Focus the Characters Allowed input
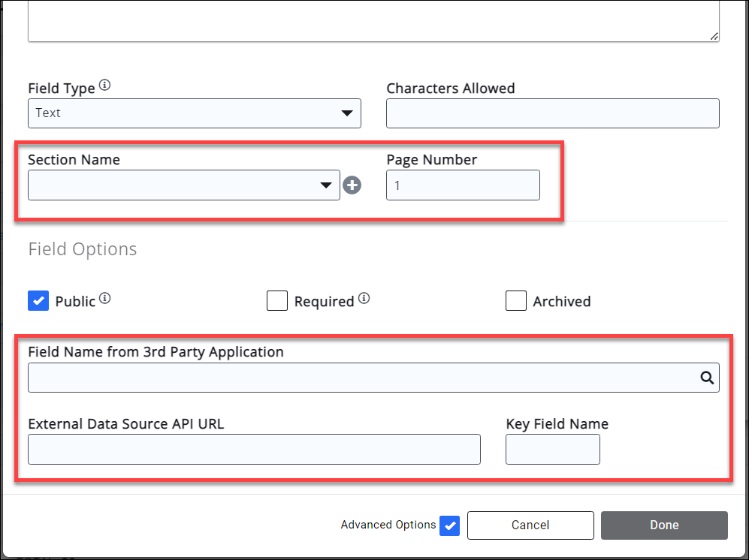 pyautogui.click(x=552, y=113)
